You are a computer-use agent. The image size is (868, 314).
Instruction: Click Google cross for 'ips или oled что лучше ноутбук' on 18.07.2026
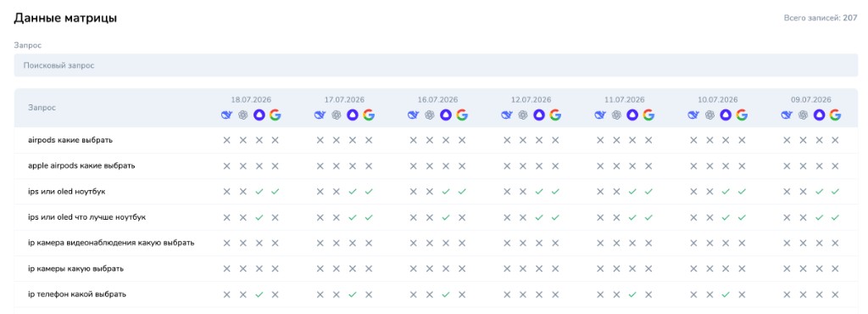point(275,217)
